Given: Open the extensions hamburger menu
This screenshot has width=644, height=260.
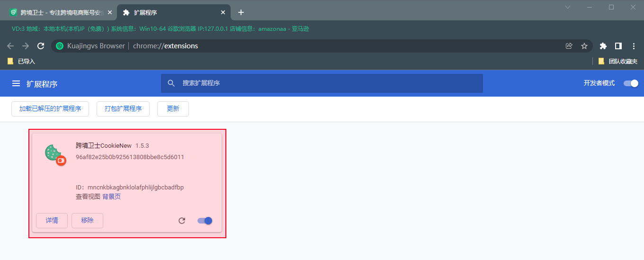Looking at the screenshot, I should point(16,83).
